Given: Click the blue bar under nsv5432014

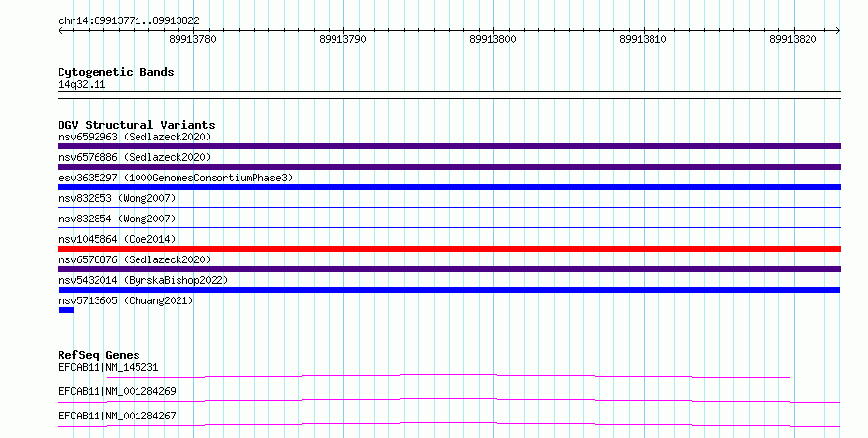Looking at the screenshot, I should click(449, 290).
